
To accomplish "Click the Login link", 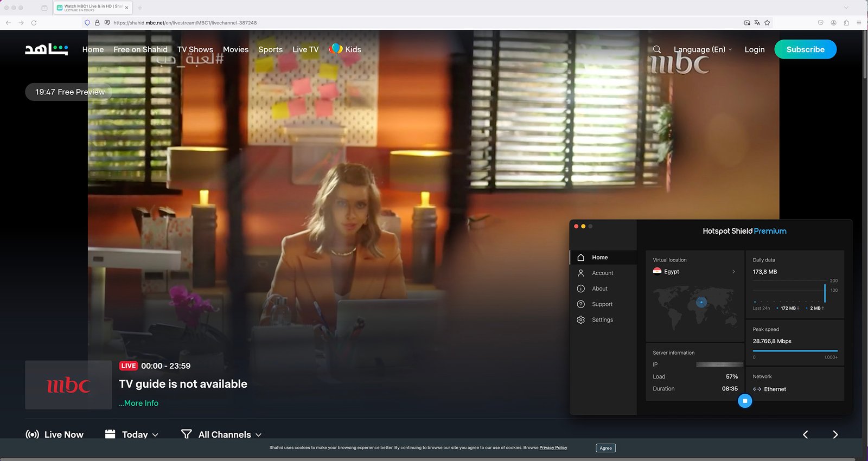I will pos(755,49).
